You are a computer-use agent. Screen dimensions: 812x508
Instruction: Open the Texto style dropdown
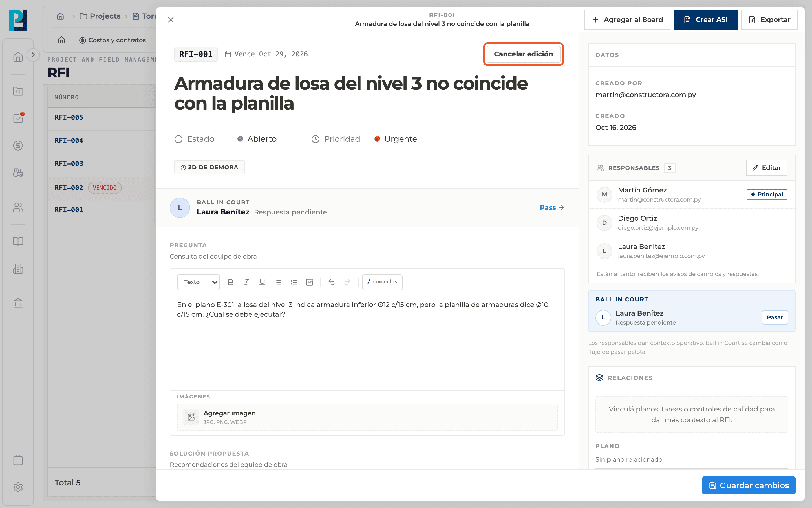(x=198, y=282)
